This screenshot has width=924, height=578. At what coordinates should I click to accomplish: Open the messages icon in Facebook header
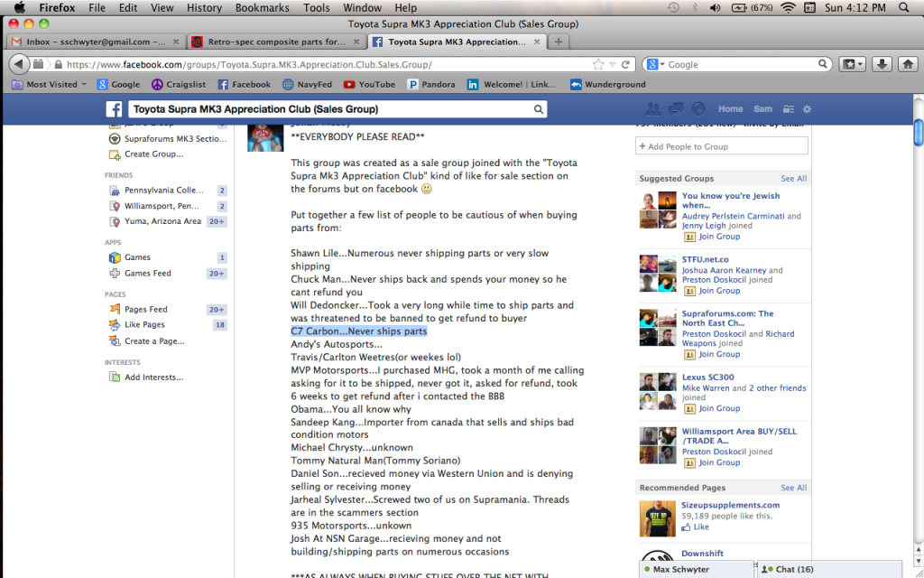point(676,109)
